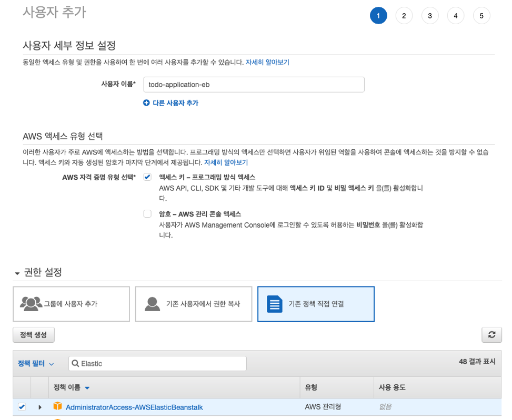Image resolution: width=512 pixels, height=420 pixels.
Task: Click 다른 사용자 추가 link
Action: pyautogui.click(x=176, y=103)
